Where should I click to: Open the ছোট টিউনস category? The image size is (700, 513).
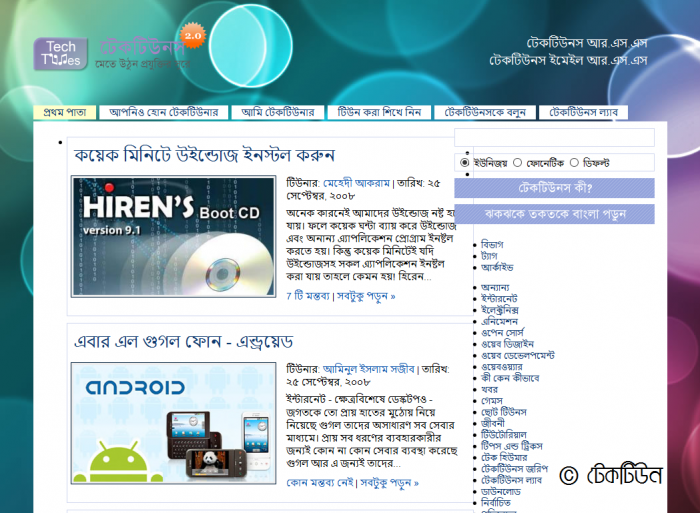pos(504,412)
